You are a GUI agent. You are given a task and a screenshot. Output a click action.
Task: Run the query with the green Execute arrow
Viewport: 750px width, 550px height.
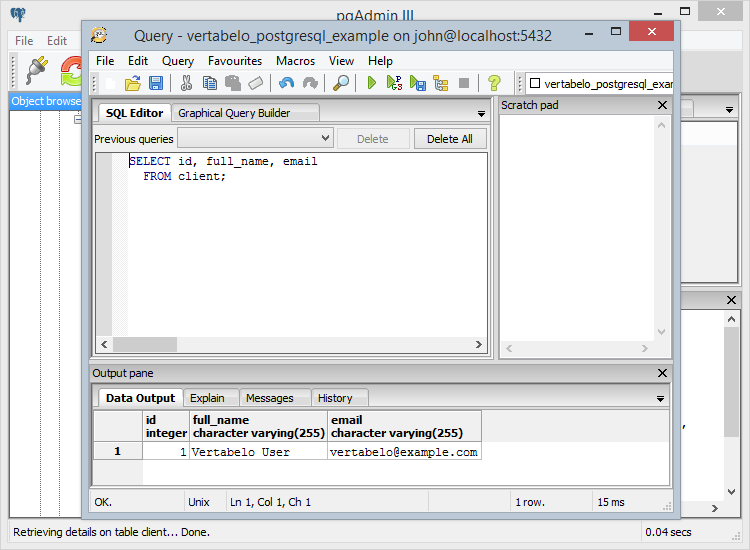372,84
